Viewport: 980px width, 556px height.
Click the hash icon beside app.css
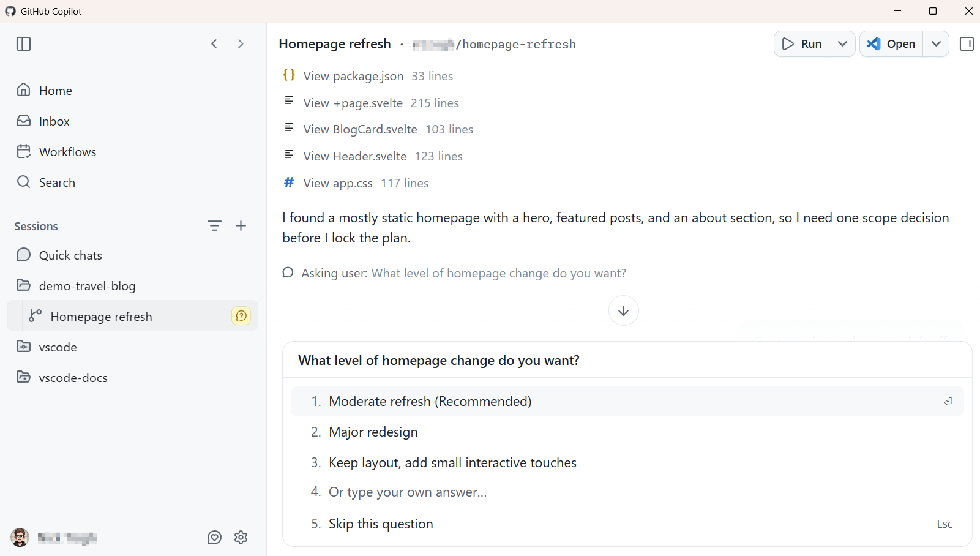(289, 182)
